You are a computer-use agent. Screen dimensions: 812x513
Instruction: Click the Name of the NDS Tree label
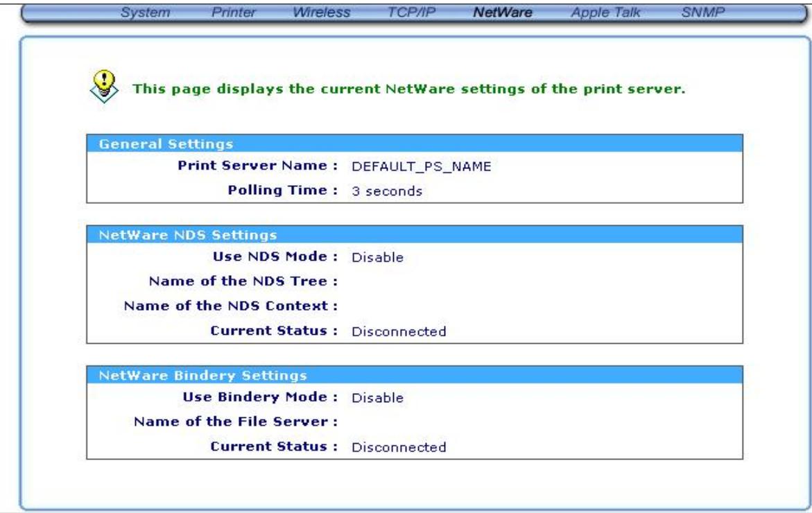click(243, 281)
